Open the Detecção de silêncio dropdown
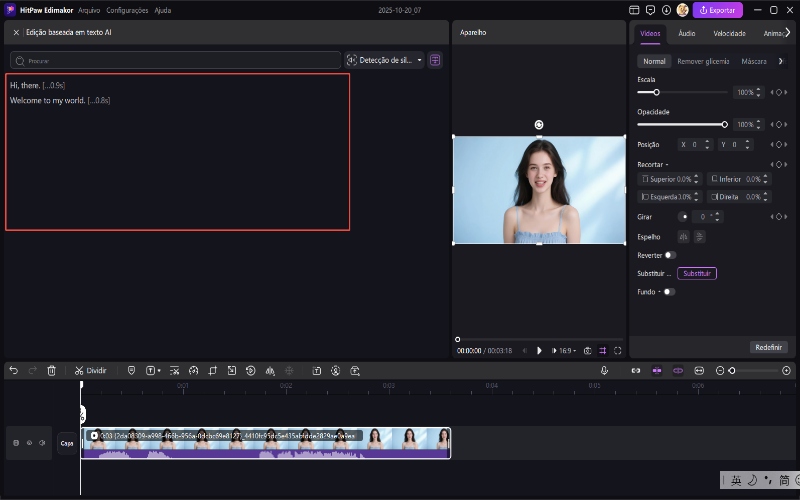The image size is (800, 500). click(x=384, y=60)
